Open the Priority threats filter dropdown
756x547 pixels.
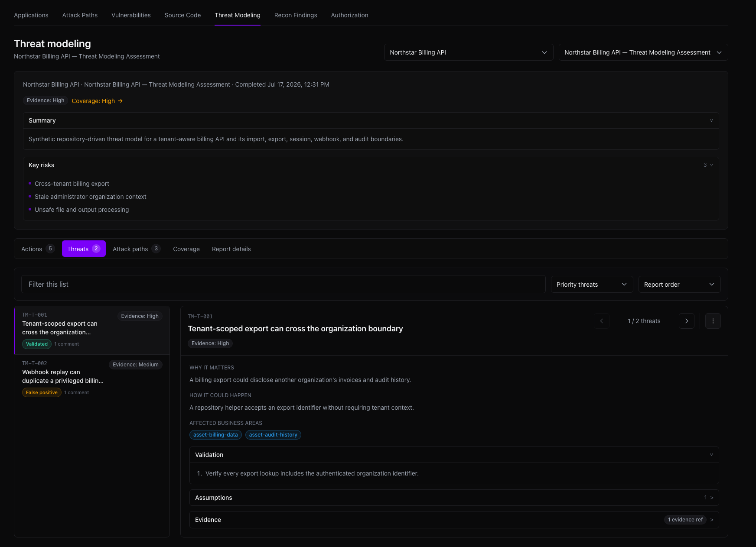tap(592, 285)
